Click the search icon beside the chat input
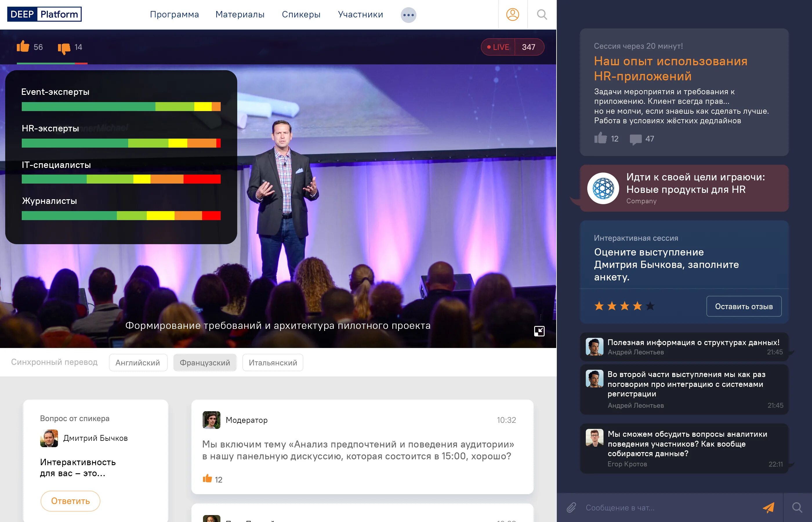This screenshot has width=812, height=522. (x=797, y=507)
